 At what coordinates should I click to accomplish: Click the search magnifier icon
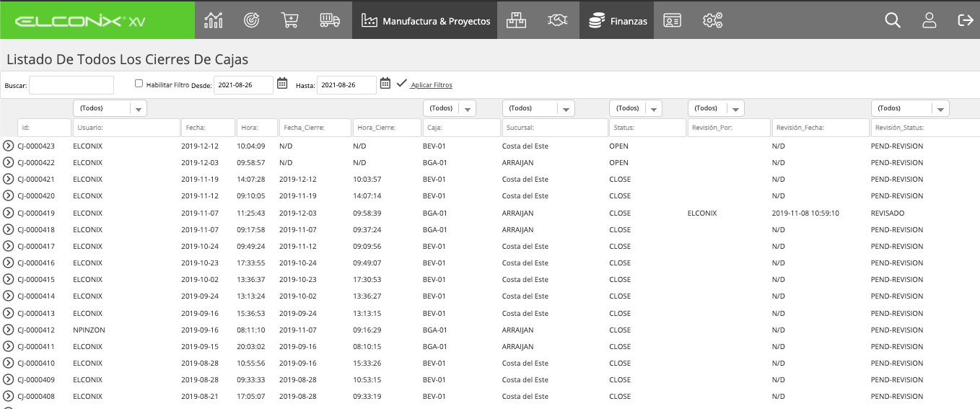[893, 20]
